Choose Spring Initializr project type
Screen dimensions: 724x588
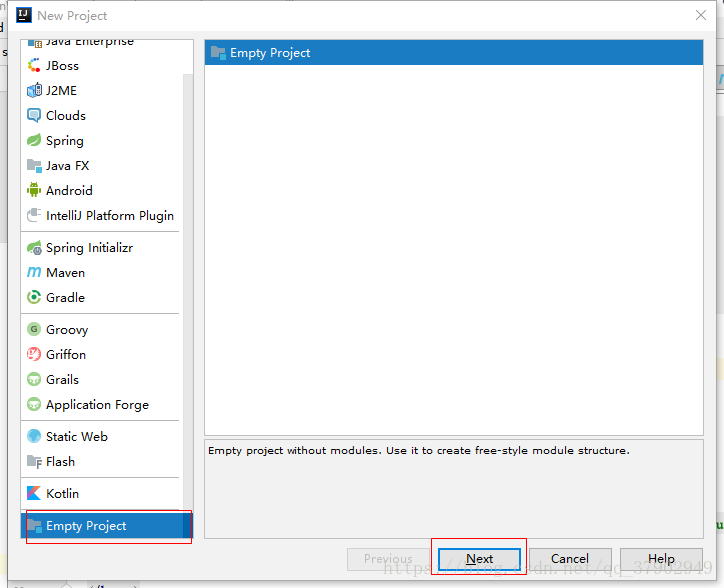coord(102,248)
